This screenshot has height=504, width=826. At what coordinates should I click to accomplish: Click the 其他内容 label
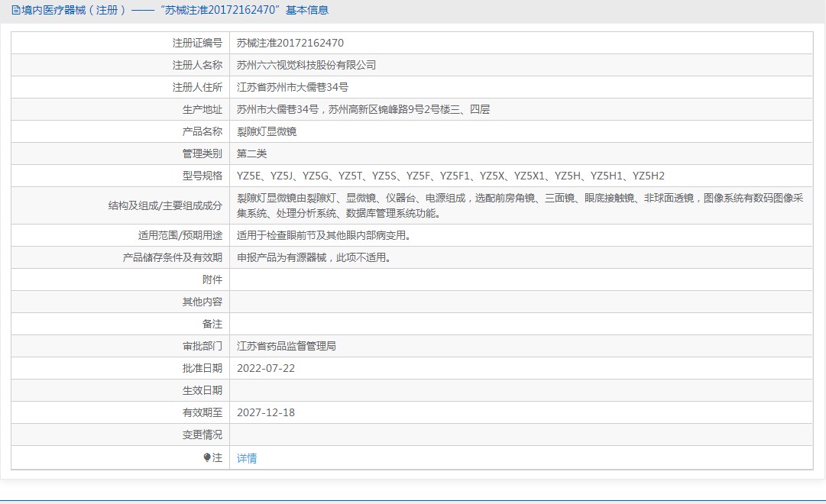pyautogui.click(x=202, y=302)
